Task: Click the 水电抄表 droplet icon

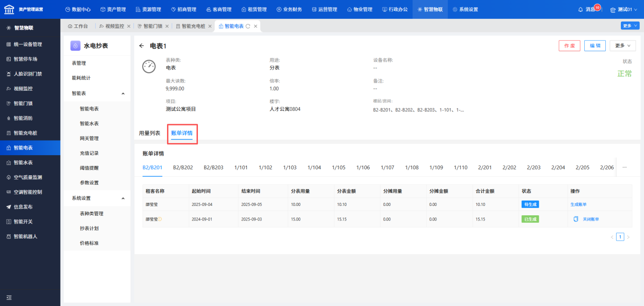Action: click(x=75, y=46)
